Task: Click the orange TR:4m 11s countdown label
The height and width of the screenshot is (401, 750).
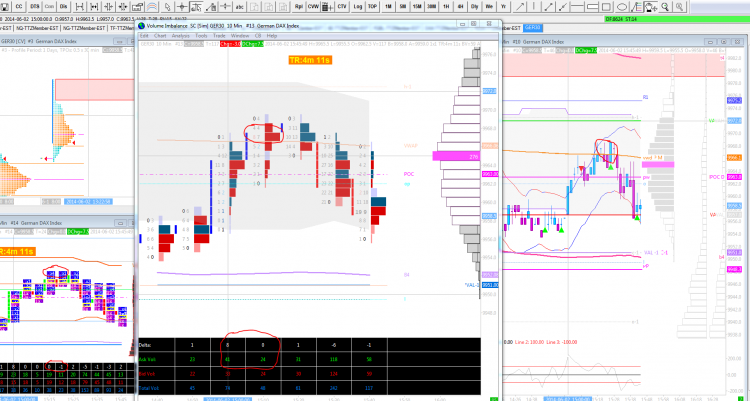Action: click(x=309, y=60)
